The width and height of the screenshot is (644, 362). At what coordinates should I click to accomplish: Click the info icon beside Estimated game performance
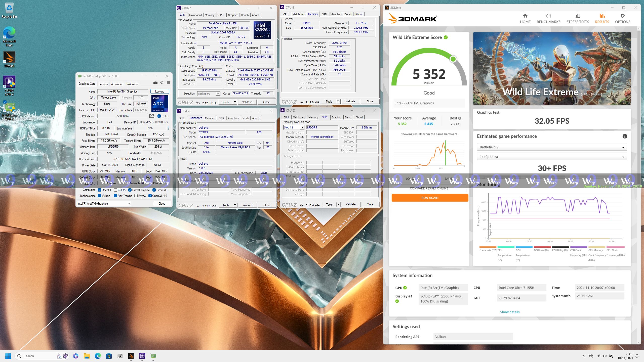pyautogui.click(x=625, y=136)
